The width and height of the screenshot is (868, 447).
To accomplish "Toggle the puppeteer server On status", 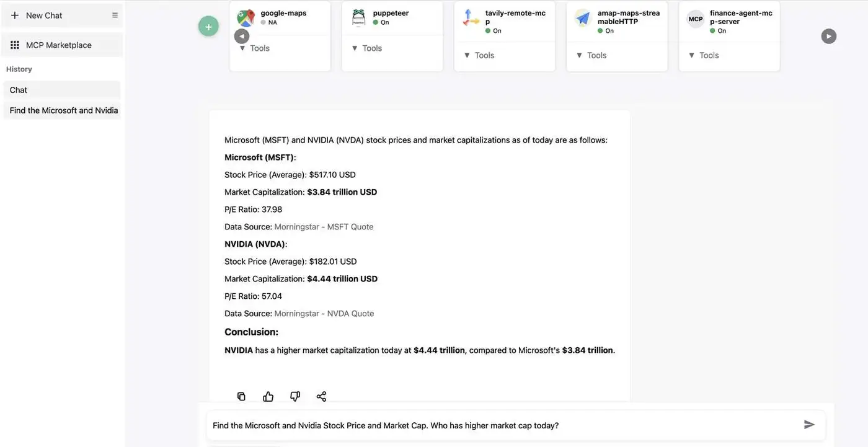I will (x=381, y=22).
